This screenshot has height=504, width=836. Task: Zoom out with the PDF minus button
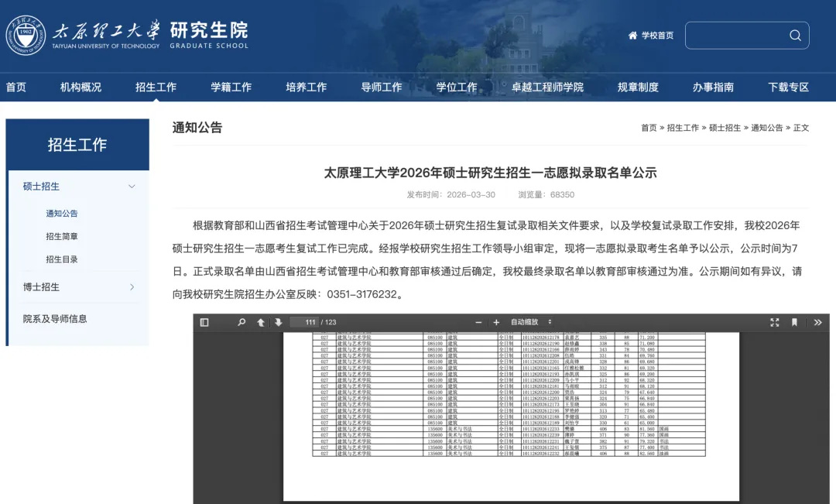click(x=478, y=322)
